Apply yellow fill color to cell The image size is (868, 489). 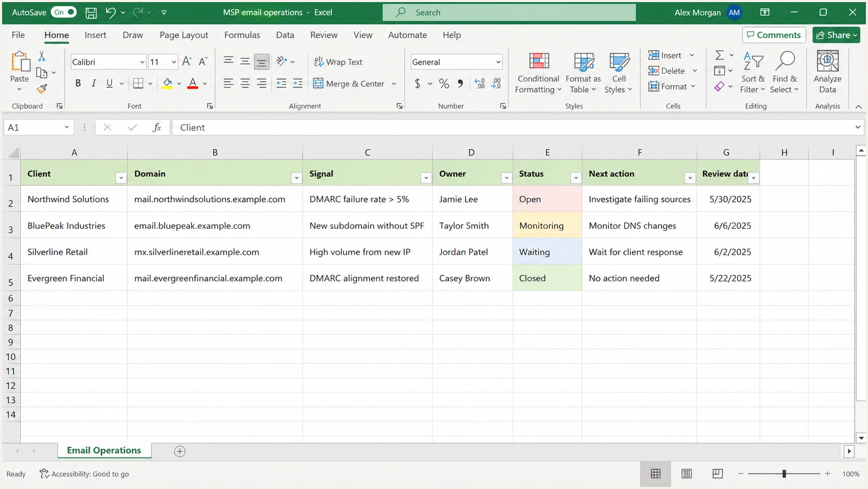(167, 83)
